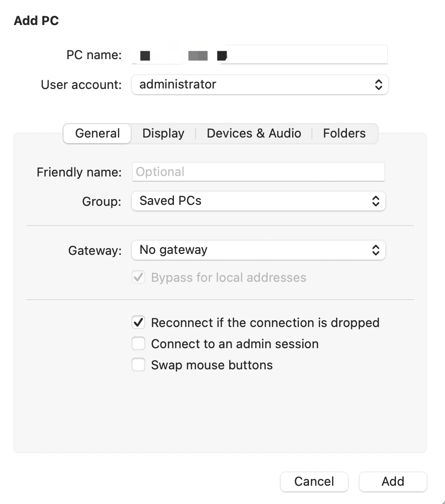This screenshot has height=504, width=445.
Task: Enable Swap mouse buttons checkbox
Action: click(x=138, y=365)
